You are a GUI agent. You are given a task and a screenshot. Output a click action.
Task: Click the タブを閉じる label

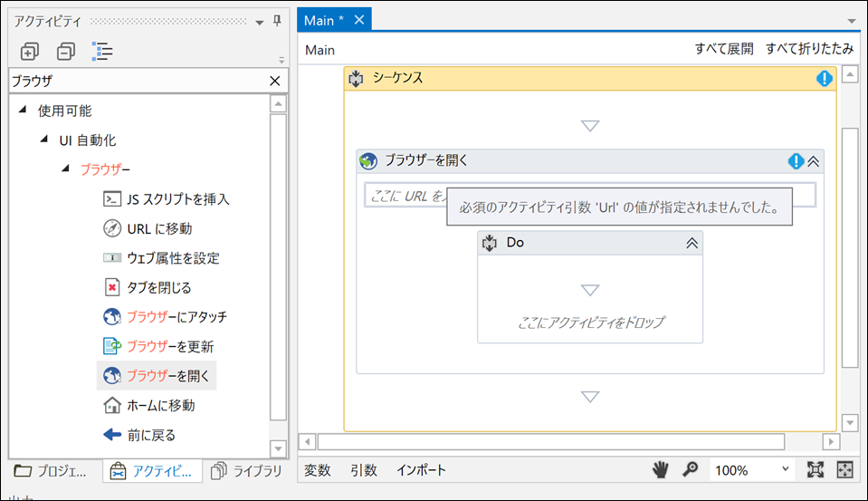(x=159, y=287)
